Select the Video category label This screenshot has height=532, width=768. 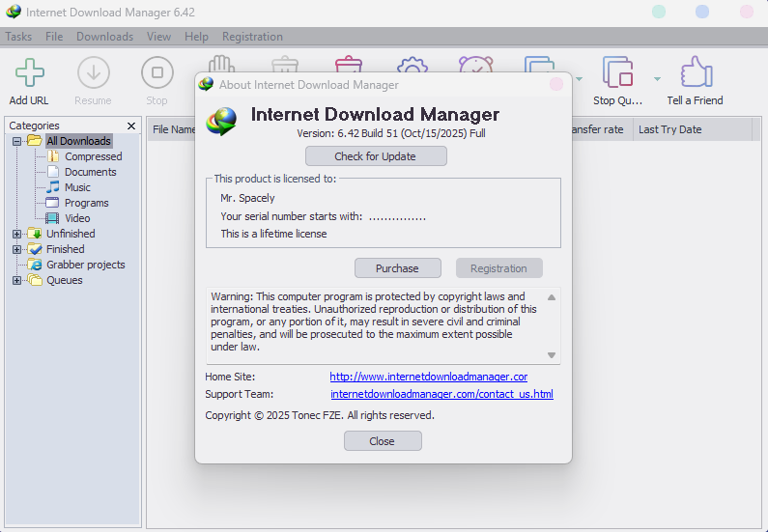77,218
